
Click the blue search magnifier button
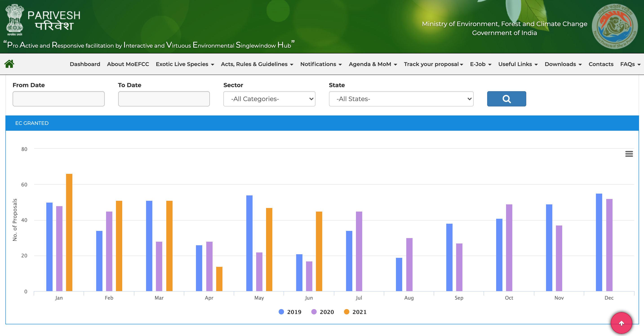pos(506,99)
